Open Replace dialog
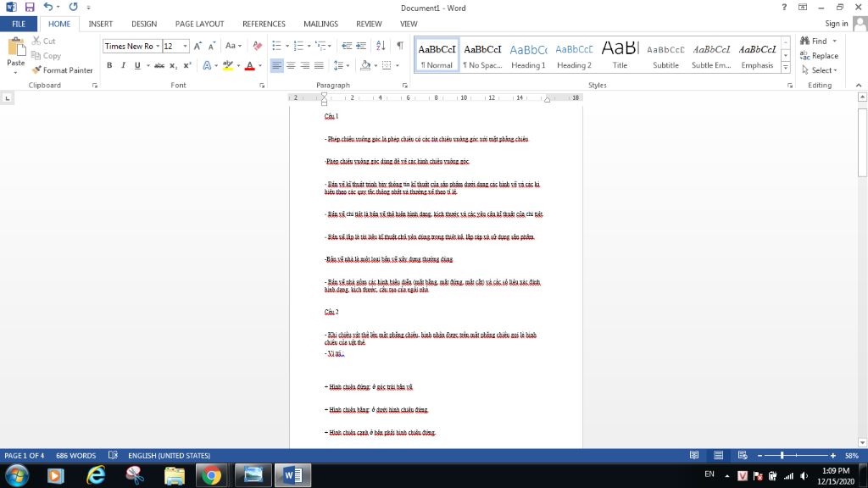This screenshot has width=868, height=488. point(820,55)
